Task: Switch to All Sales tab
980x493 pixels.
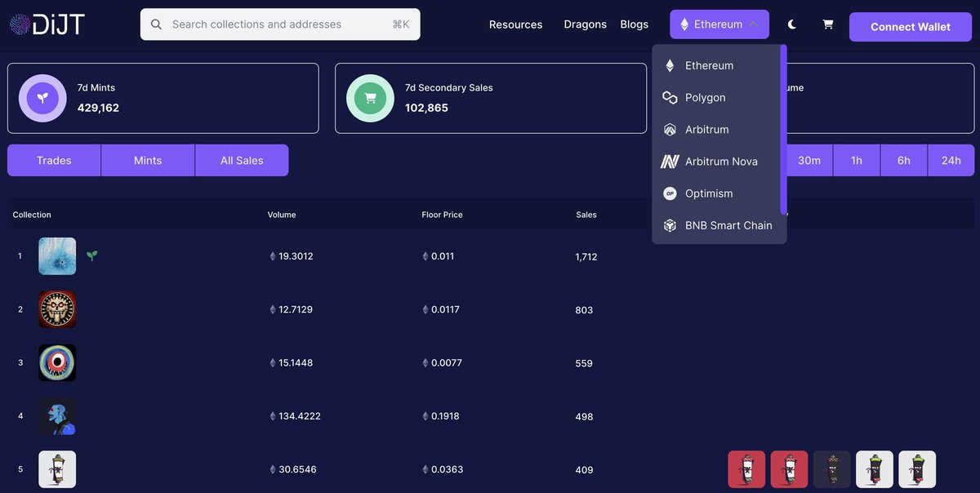Action: point(242,160)
